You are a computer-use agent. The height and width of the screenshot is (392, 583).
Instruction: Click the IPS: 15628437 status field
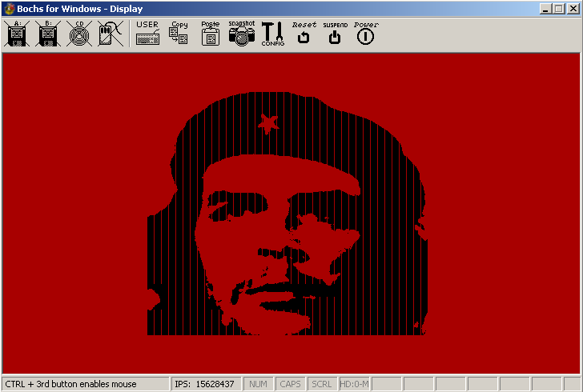click(x=206, y=384)
